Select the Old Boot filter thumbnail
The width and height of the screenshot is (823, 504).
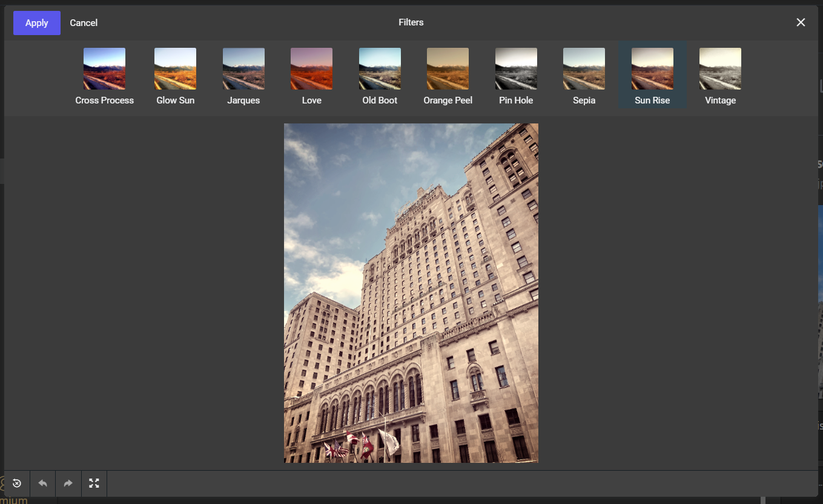[380, 69]
